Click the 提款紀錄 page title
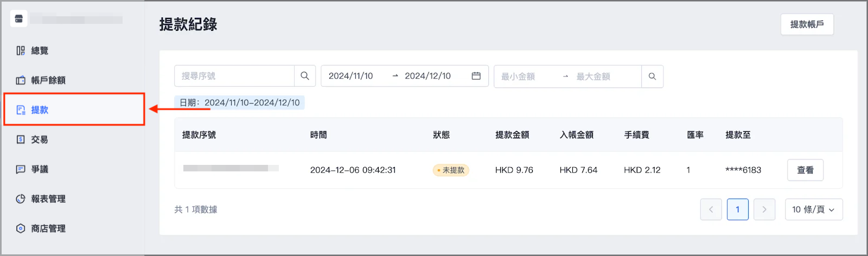The image size is (868, 256). 188,24
